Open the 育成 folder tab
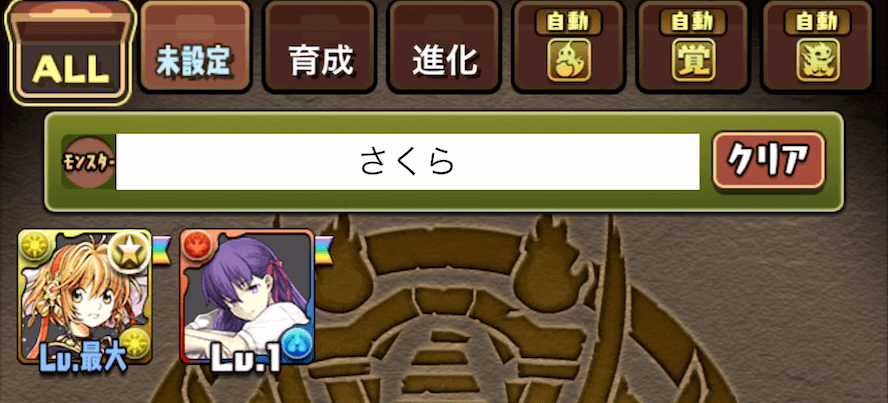This screenshot has height=403, width=888. [320, 46]
